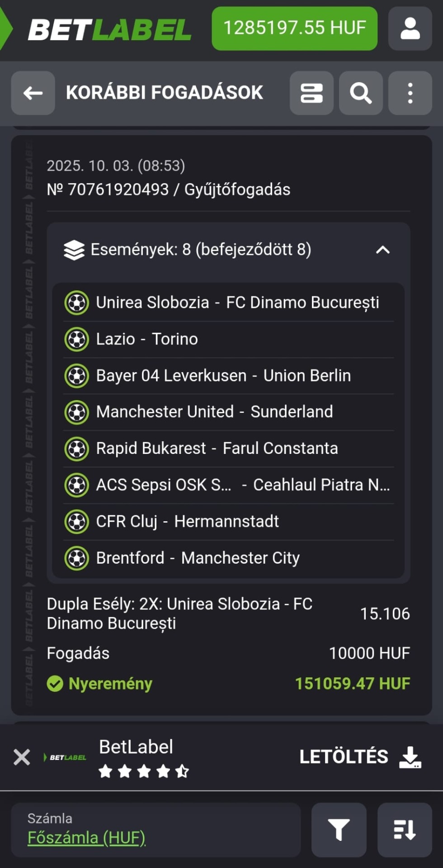Toggle compact bet list view icon
Image resolution: width=443 pixels, height=868 pixels.
point(311,93)
